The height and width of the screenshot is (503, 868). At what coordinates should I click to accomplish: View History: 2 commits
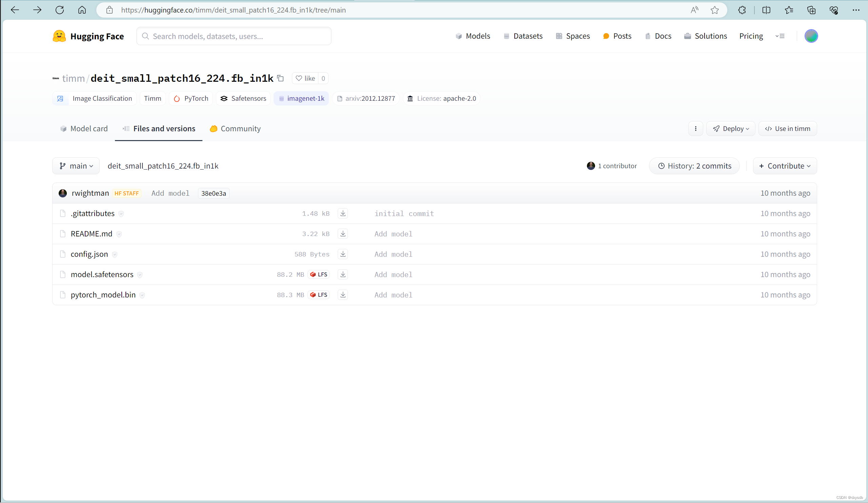[x=694, y=166]
